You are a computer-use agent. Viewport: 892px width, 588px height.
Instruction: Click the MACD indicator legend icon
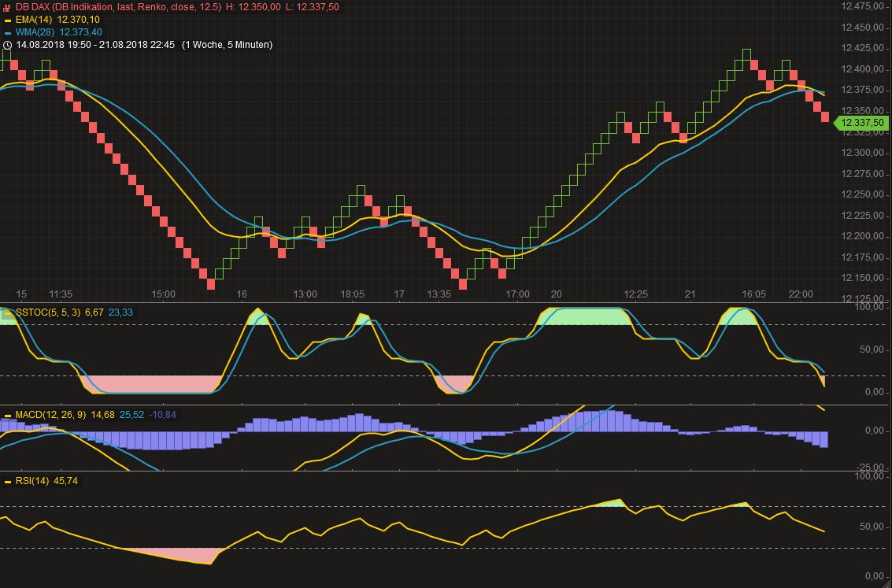pyautogui.click(x=7, y=414)
